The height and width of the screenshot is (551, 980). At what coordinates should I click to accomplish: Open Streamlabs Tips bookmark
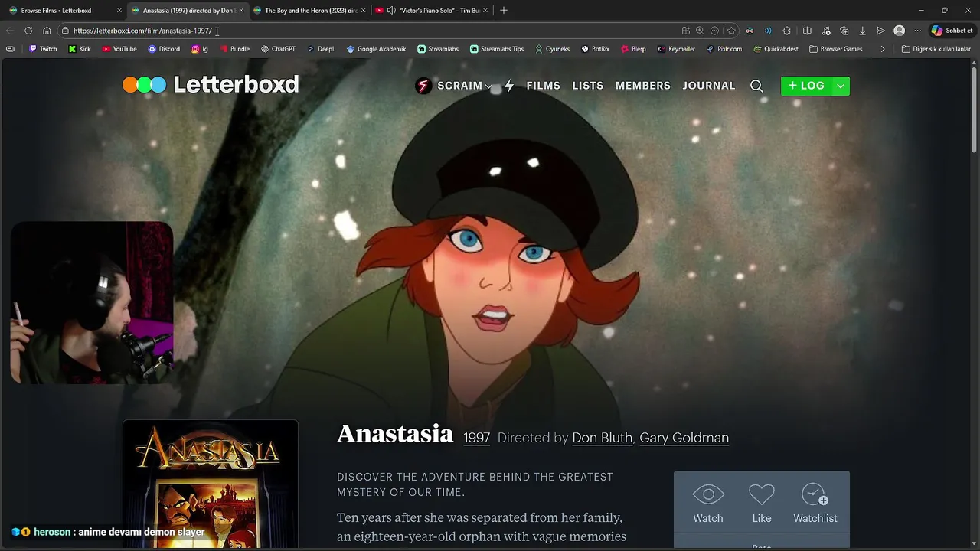(497, 49)
